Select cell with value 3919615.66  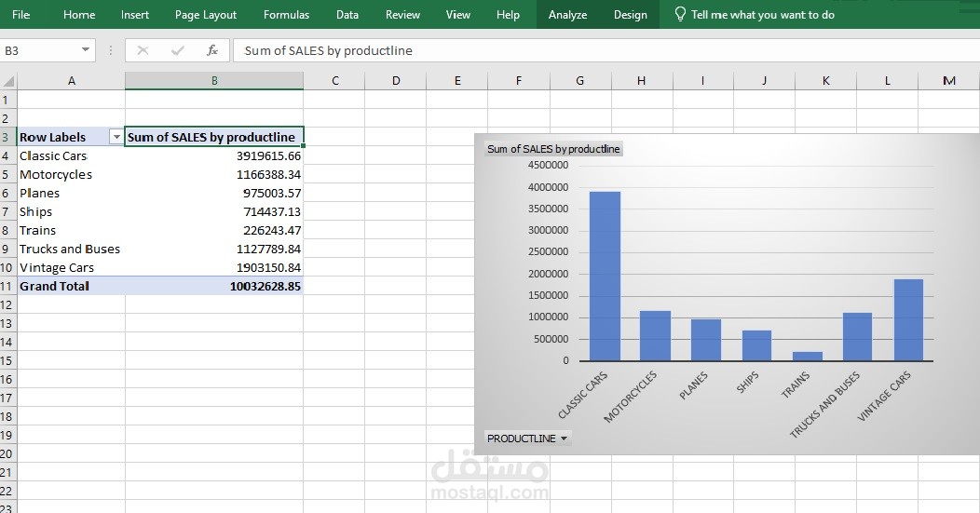[x=214, y=155]
